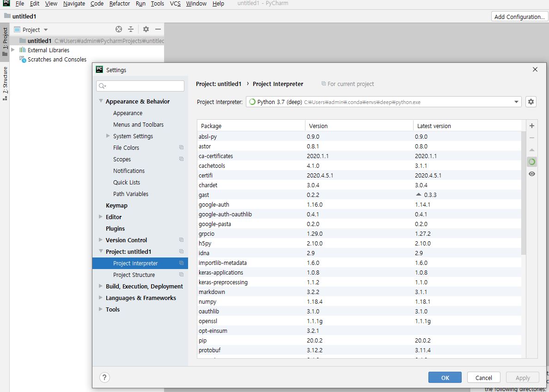Select Scopes settings item

[x=122, y=159]
